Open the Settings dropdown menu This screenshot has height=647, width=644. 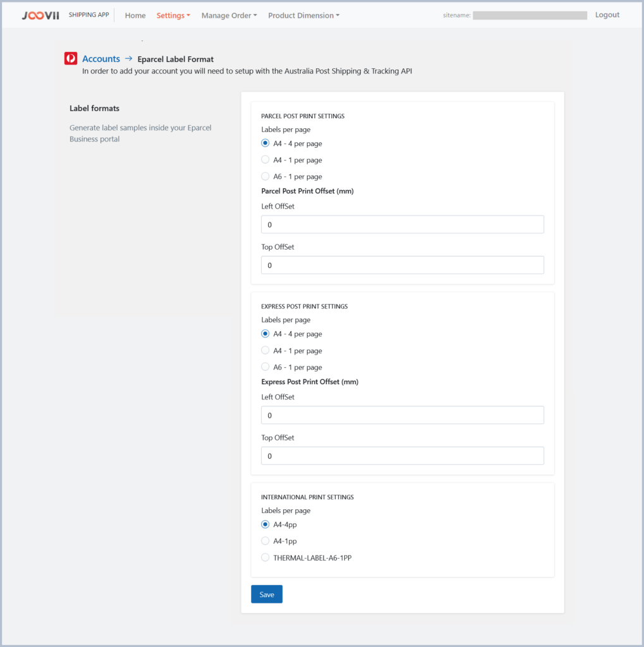pos(173,16)
